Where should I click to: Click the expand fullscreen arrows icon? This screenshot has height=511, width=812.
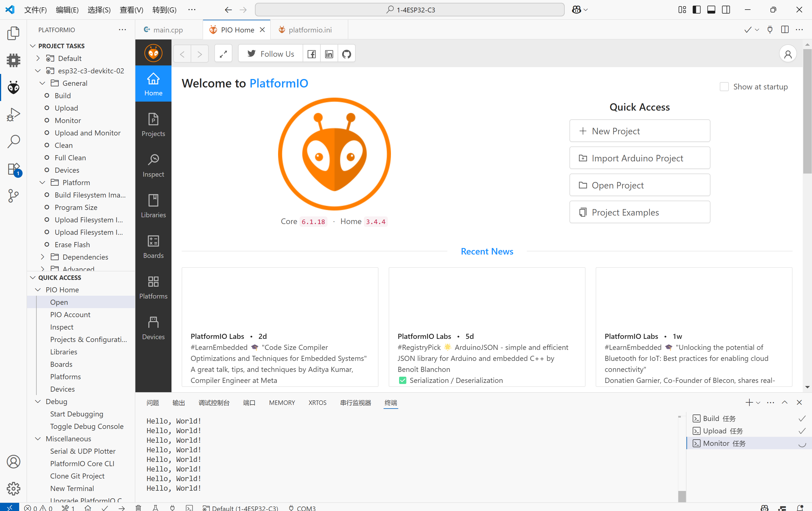[x=223, y=54]
